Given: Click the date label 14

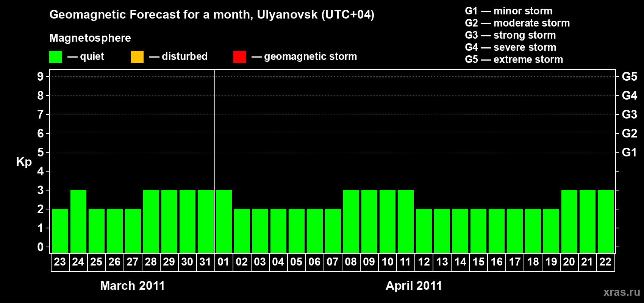Looking at the screenshot, I should (x=460, y=262).
